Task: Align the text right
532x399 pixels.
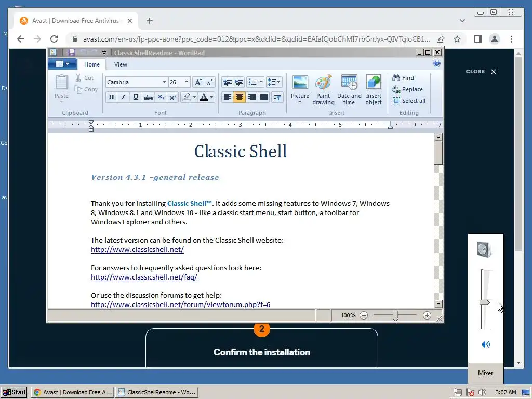Action: 252,97
